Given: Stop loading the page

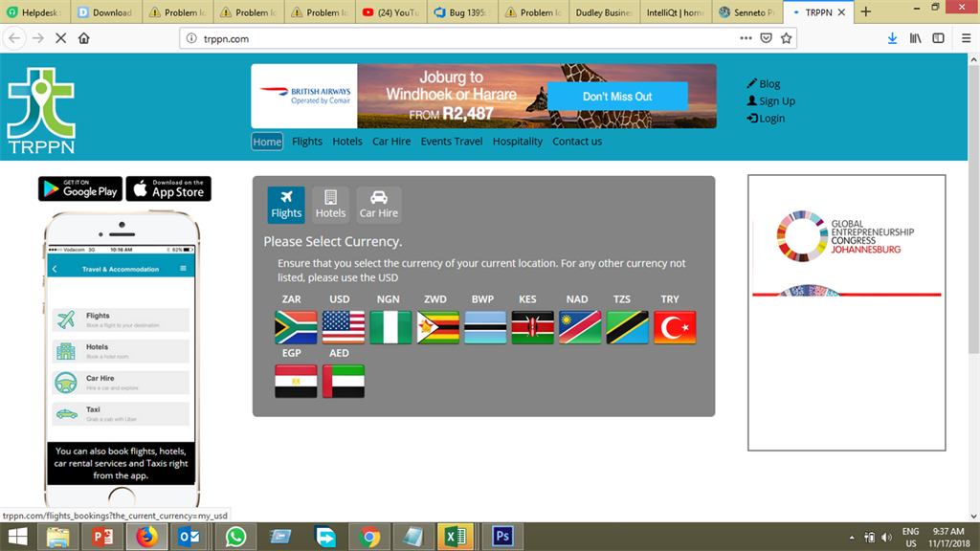Looking at the screenshot, I should (60, 38).
